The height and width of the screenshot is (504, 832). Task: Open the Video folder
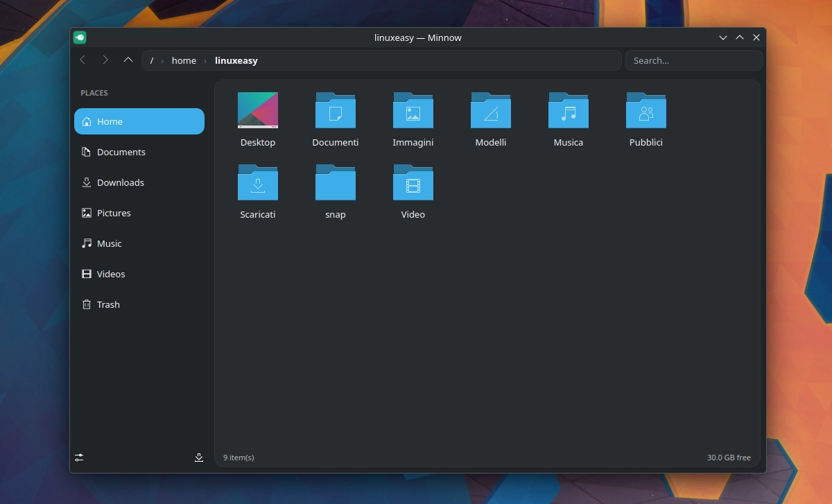click(x=413, y=191)
